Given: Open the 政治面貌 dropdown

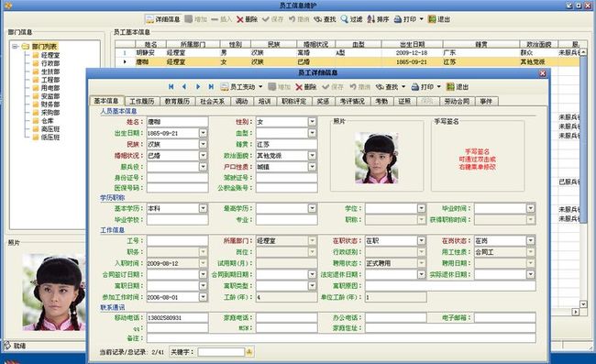Looking at the screenshot, I should (312, 155).
